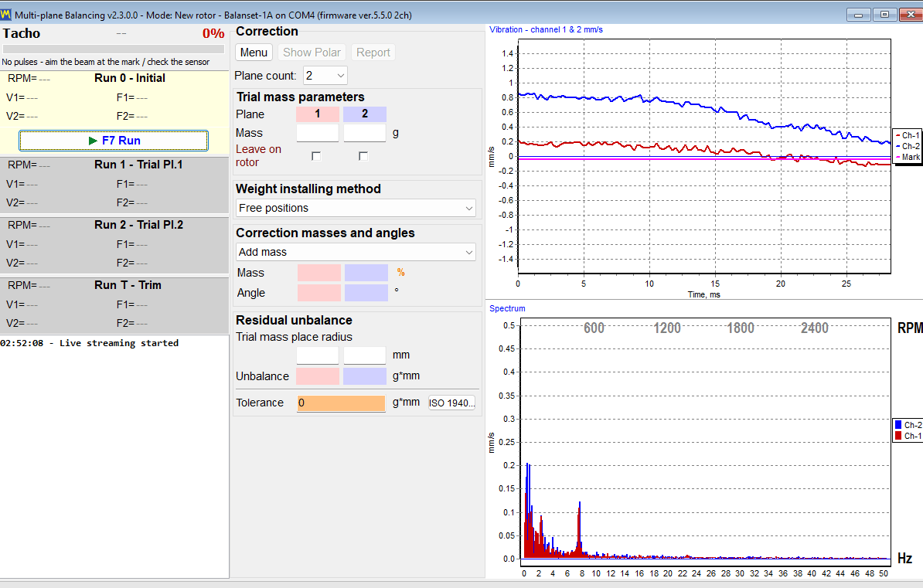Click the Unbalance cell for plane 1
923x588 pixels.
coord(317,376)
